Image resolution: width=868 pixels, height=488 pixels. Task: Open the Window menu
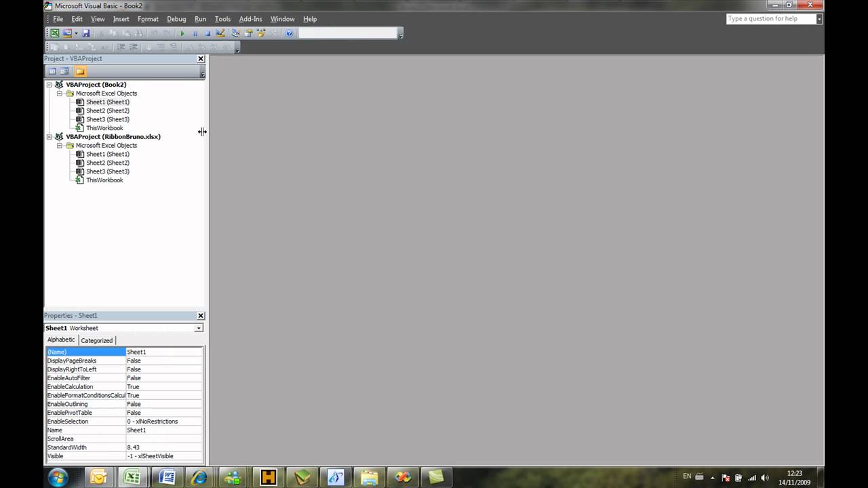[282, 19]
